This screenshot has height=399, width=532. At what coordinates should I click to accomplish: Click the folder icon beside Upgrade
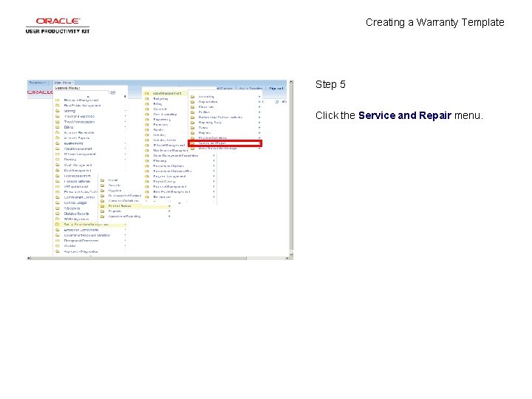click(103, 191)
